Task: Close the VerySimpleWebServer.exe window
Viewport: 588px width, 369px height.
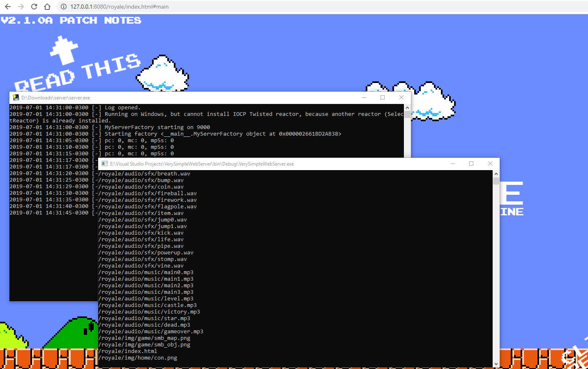Action: coord(490,164)
